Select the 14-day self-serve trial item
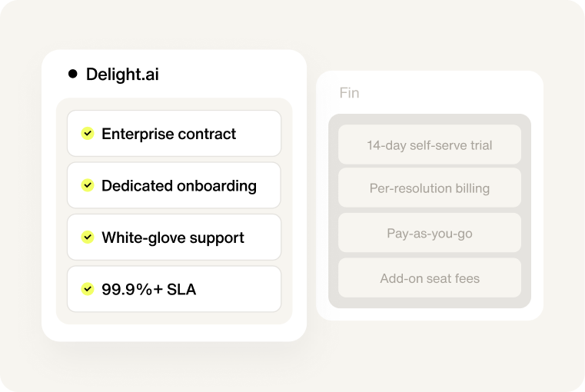Image resolution: width=585 pixels, height=392 pixels. [430, 145]
